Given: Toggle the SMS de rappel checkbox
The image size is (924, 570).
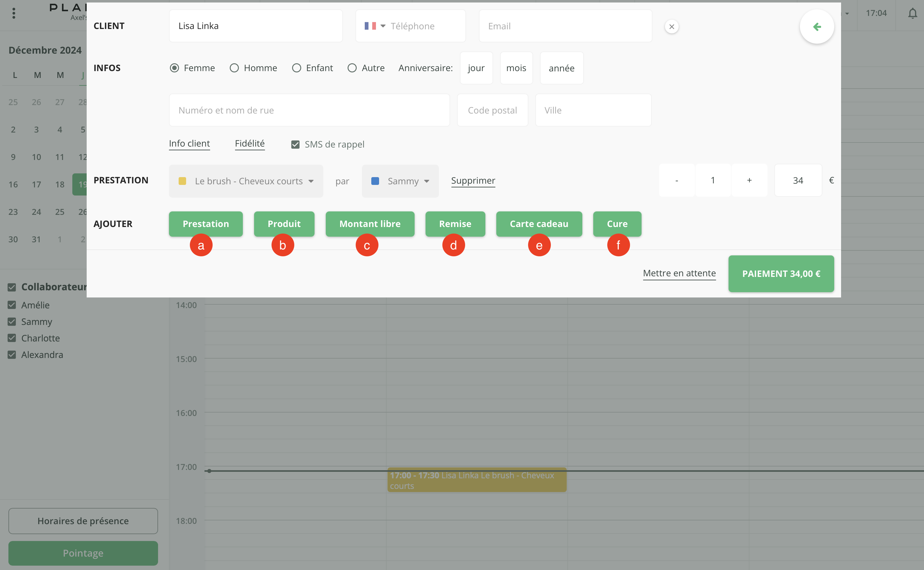Looking at the screenshot, I should (x=296, y=144).
